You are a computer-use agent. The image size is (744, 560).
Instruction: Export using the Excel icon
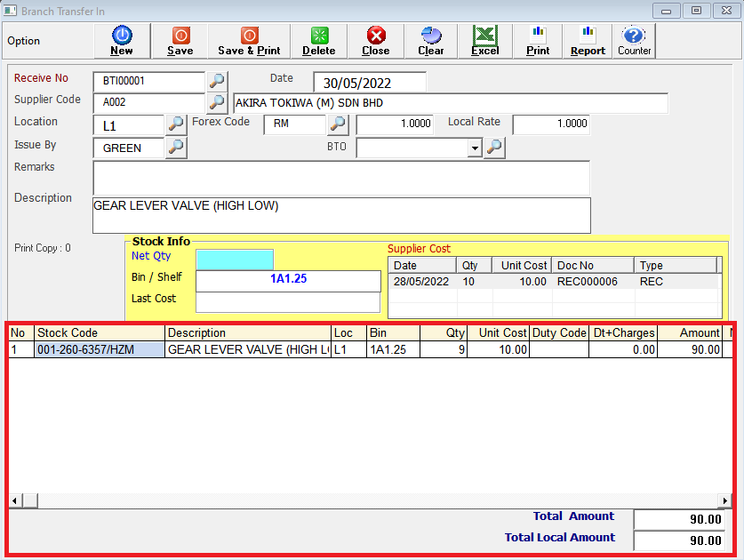485,41
